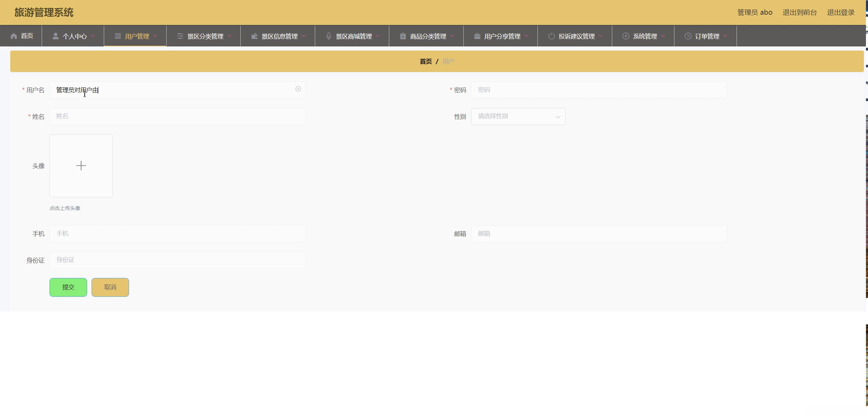Click the clock icon beside 订单管理

click(688, 36)
